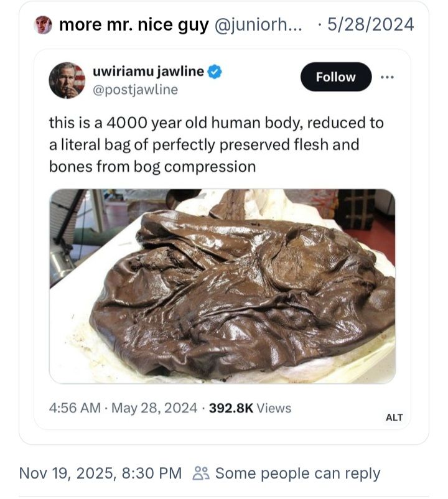
Task: Click the people icon for reply settings
Action: [x=201, y=473]
